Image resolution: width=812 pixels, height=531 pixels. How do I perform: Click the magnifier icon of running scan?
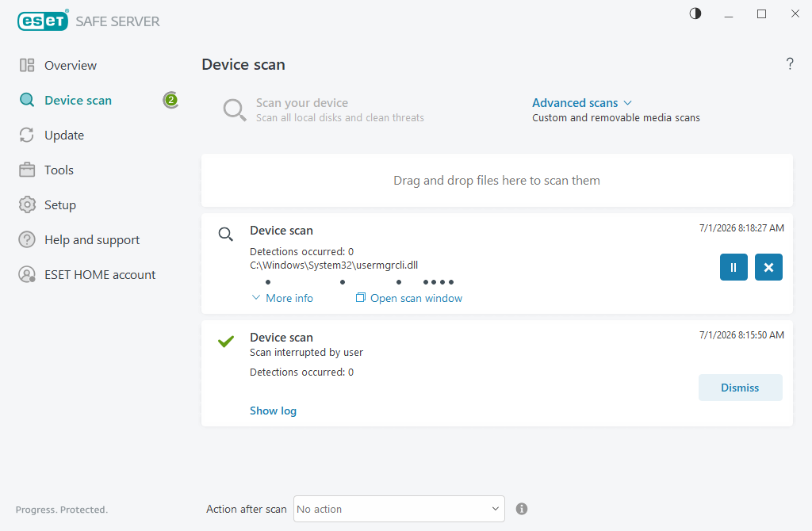[x=226, y=235]
